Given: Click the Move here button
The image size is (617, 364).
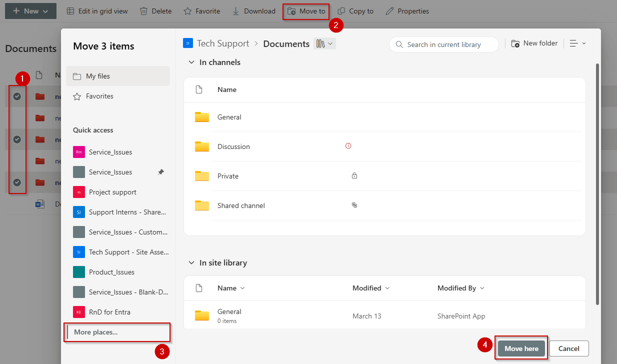Looking at the screenshot, I should tap(521, 348).
